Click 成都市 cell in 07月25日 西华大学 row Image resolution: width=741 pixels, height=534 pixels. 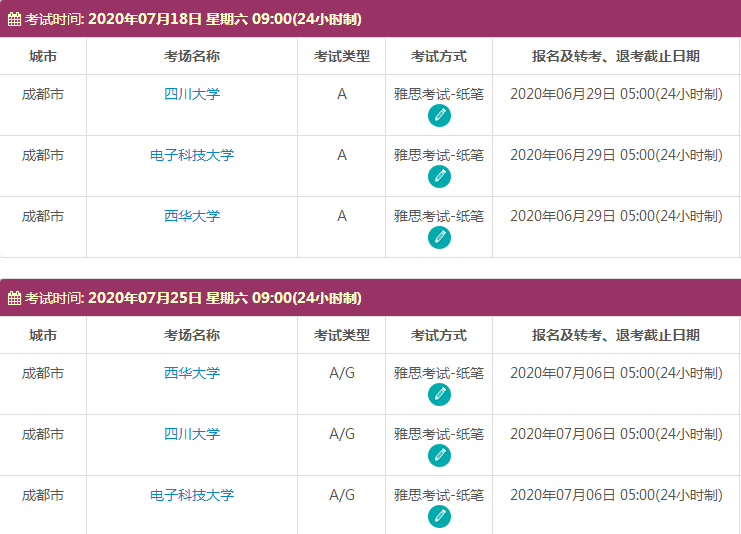(x=43, y=373)
